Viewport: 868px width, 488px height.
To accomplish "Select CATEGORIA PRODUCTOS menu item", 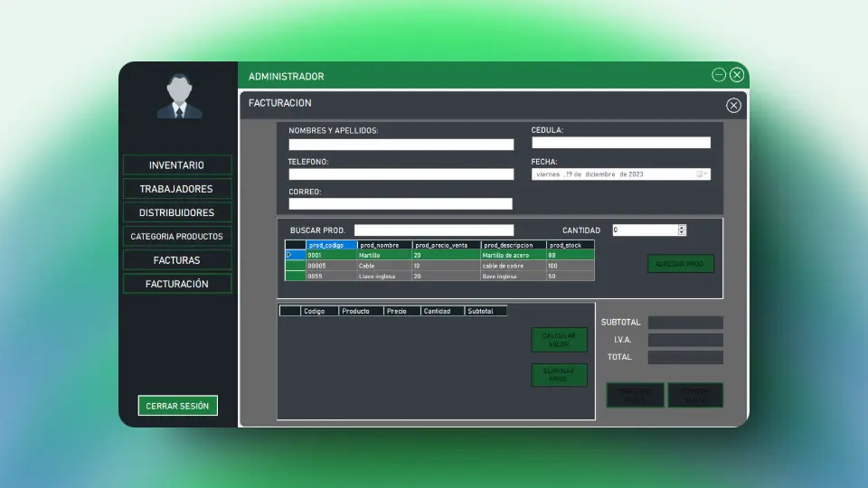I will click(x=177, y=237).
